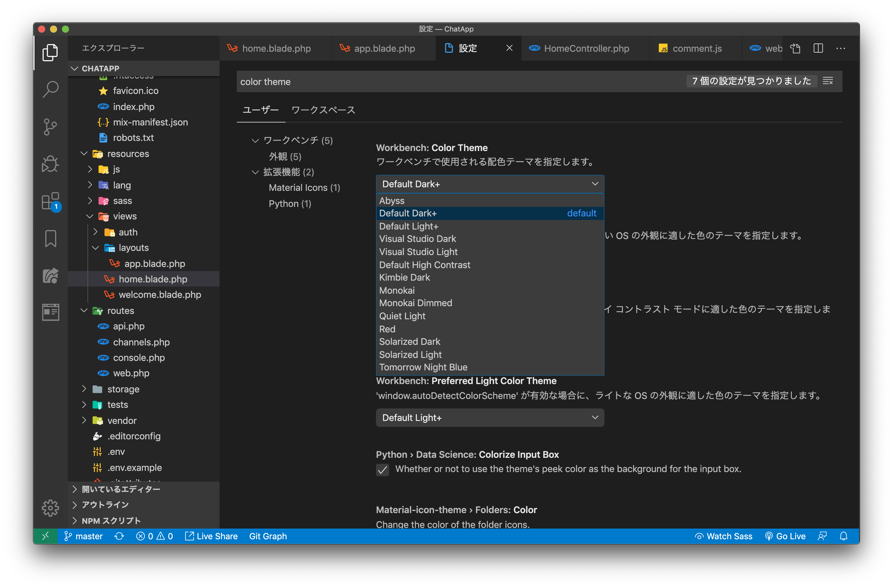
Task: Switch to ワークスペース settings tab
Action: 323,110
